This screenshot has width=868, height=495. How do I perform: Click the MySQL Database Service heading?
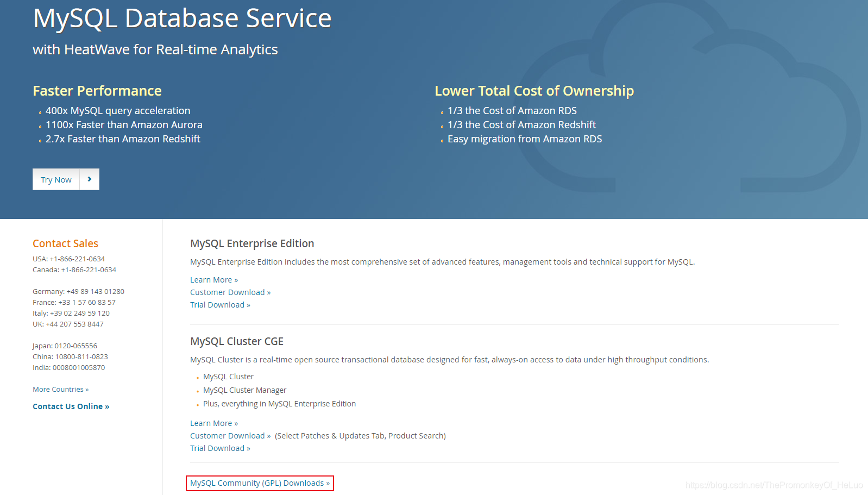[182, 18]
